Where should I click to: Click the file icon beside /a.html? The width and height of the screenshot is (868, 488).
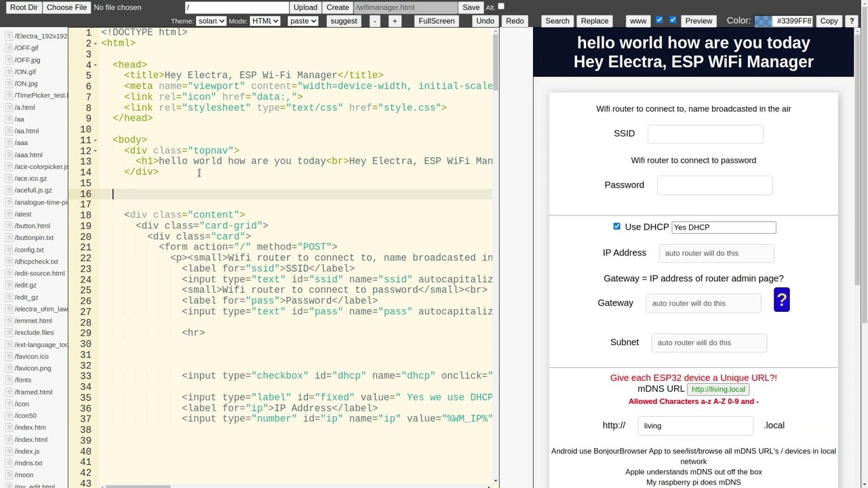coord(9,107)
